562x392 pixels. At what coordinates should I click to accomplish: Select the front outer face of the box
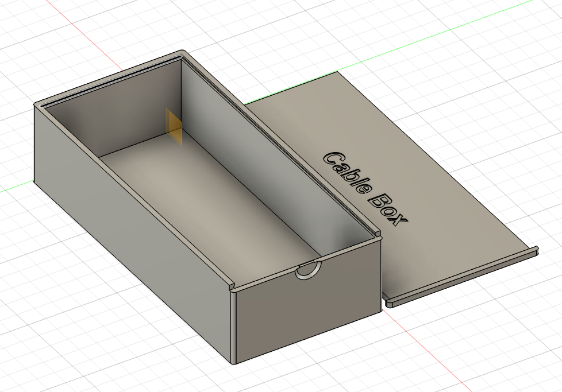tap(308, 302)
